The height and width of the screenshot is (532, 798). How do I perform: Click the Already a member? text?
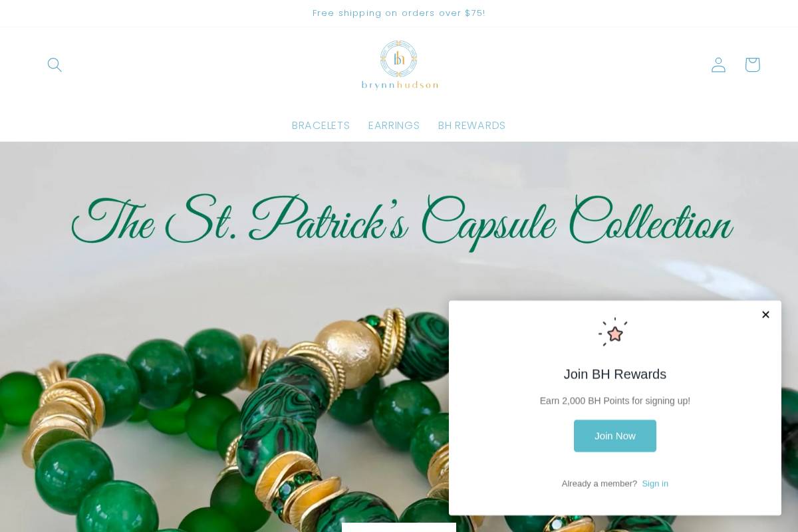click(x=599, y=483)
